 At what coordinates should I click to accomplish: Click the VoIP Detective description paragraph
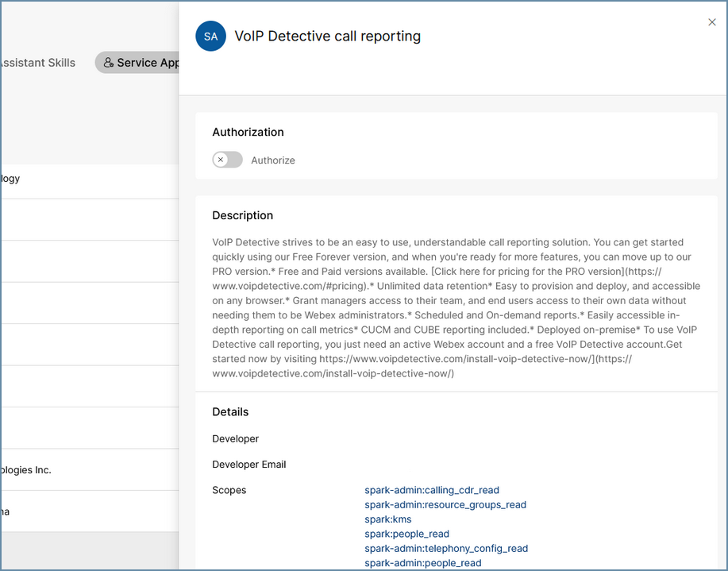pyautogui.click(x=456, y=307)
